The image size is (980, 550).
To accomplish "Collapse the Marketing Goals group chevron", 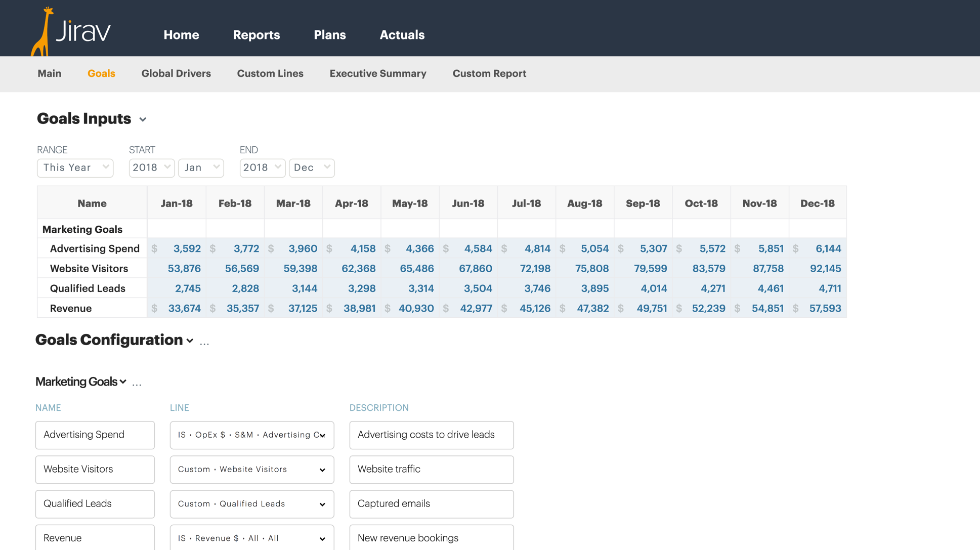I will pos(123,382).
